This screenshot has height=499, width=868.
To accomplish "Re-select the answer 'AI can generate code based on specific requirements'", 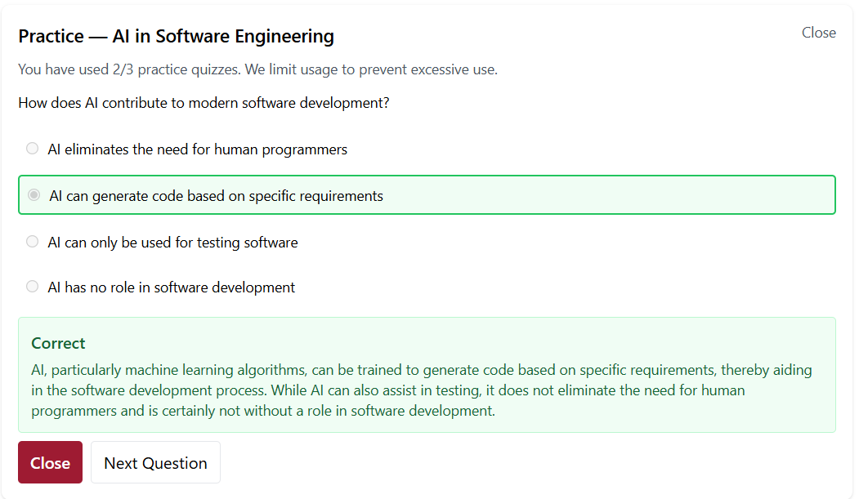I will pos(215,195).
